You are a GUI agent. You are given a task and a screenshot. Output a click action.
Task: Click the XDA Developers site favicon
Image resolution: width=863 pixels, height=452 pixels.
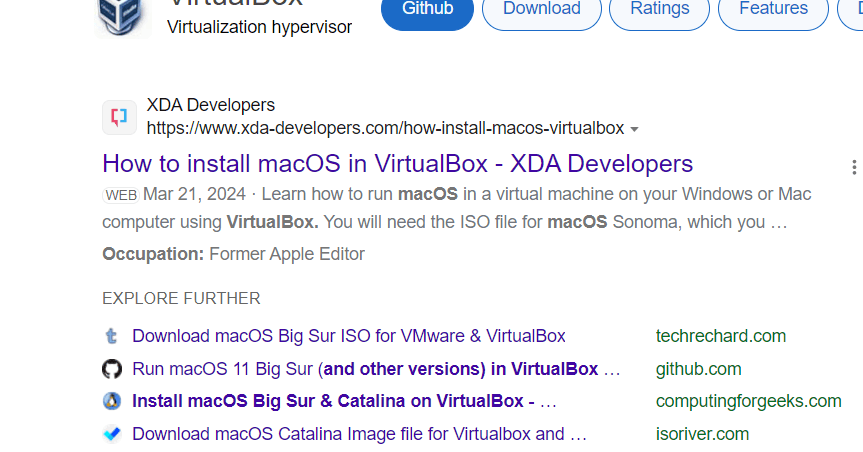click(119, 117)
